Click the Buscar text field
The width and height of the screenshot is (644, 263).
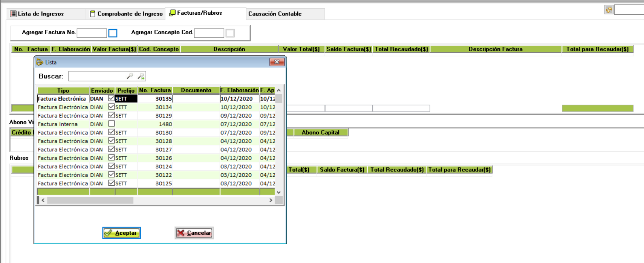[97, 76]
